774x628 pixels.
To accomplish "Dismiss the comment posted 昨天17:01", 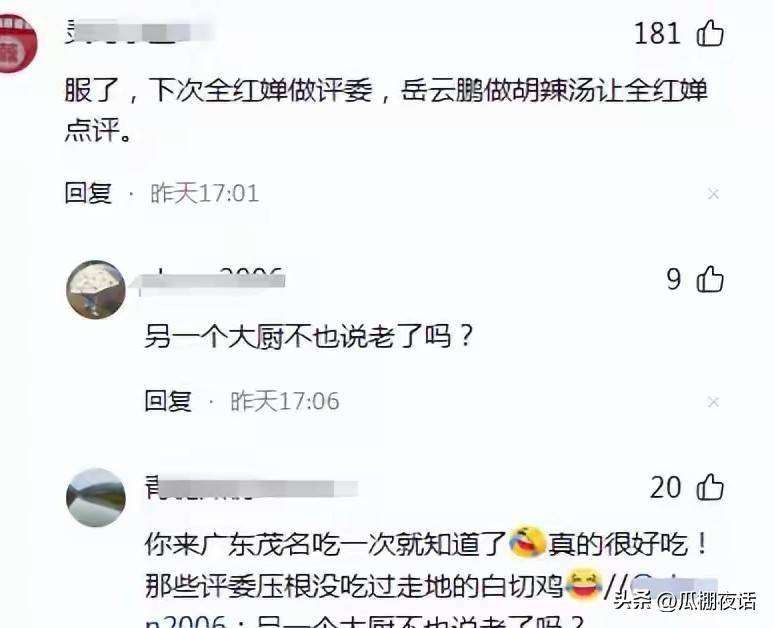I will 713,194.
